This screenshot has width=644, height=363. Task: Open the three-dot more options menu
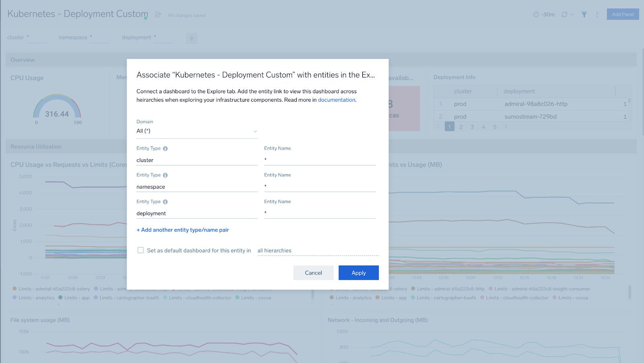click(x=597, y=14)
